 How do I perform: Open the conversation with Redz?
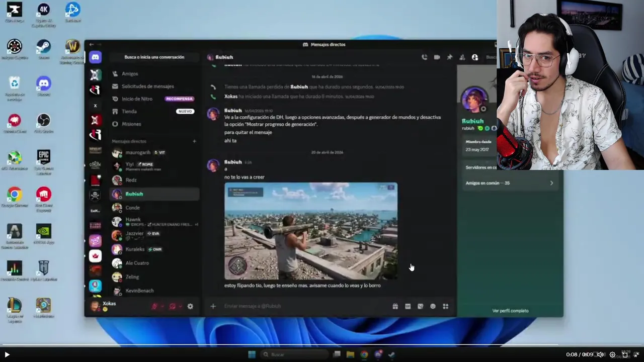[x=154, y=180]
